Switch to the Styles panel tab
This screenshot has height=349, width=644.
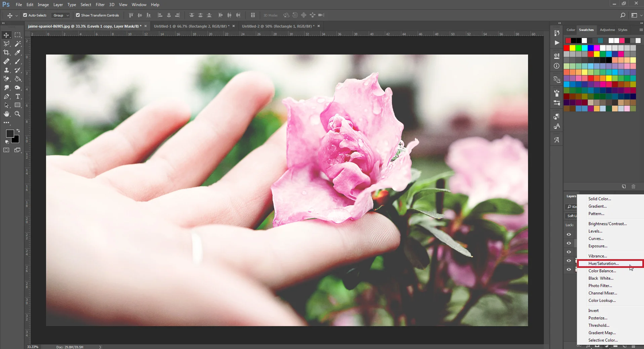(622, 30)
